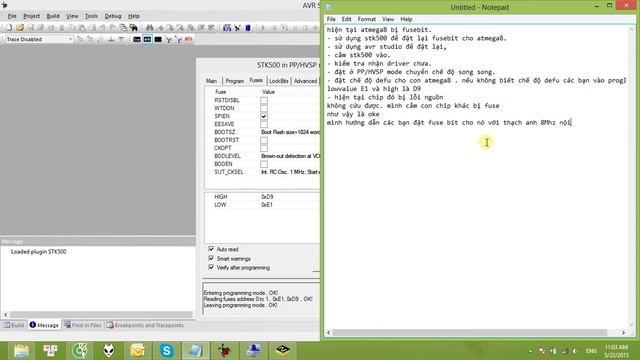This screenshot has height=360, width=640.
Task: Click the blue AVR chip icon
Action: (x=248, y=28)
